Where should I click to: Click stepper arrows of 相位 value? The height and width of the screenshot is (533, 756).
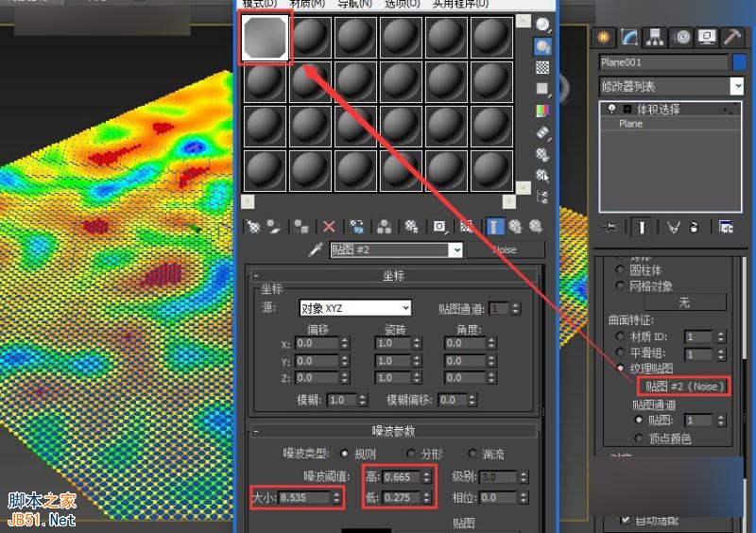click(x=524, y=497)
